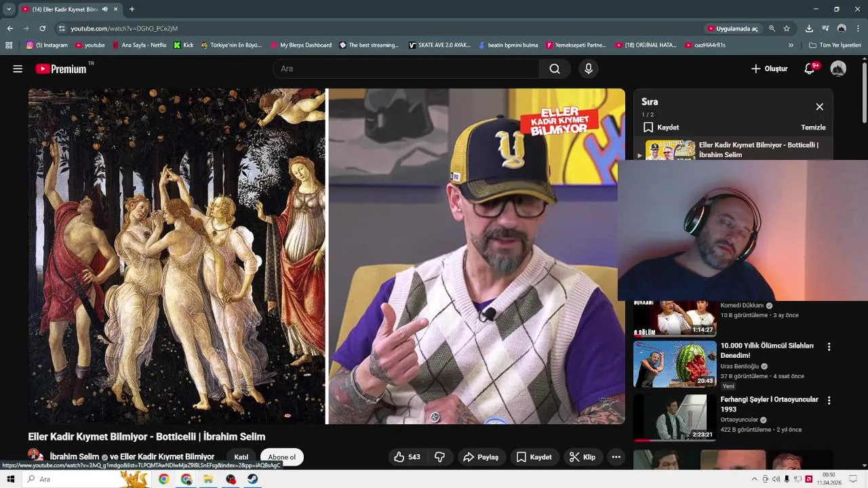Mute the tab via speaker icon

pos(105,9)
